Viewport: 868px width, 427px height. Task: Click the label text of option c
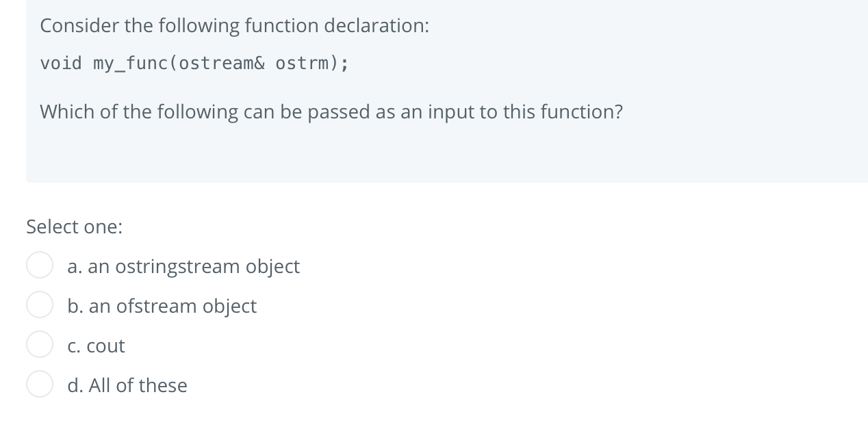(96, 346)
